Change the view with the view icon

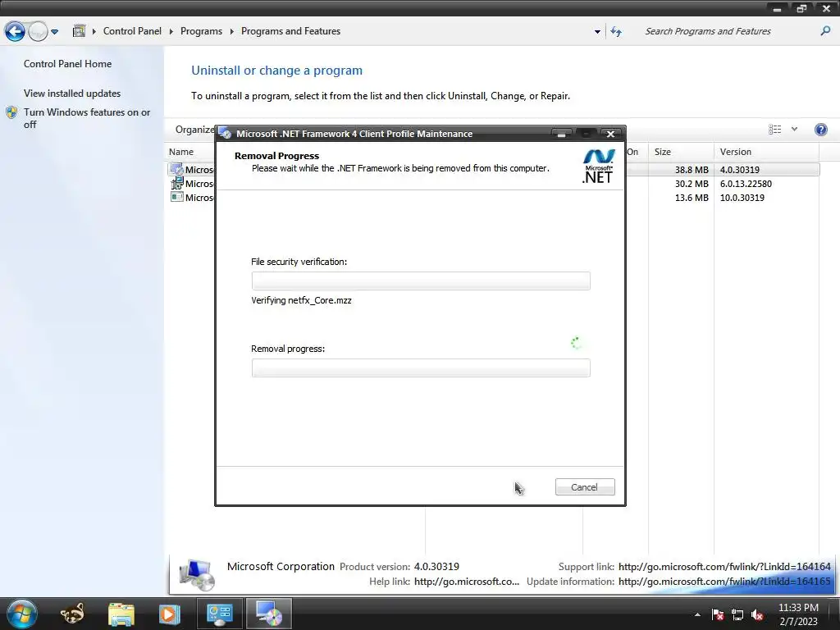point(774,129)
